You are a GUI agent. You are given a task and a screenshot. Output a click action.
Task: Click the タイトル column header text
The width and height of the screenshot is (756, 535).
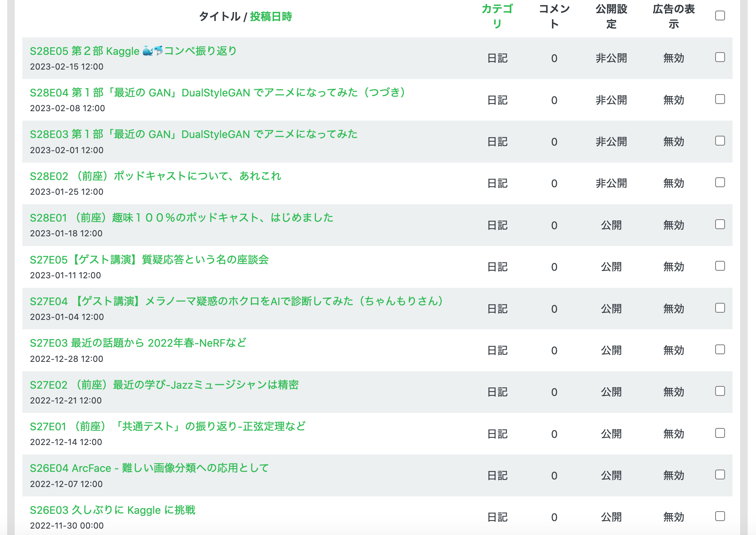tap(220, 17)
